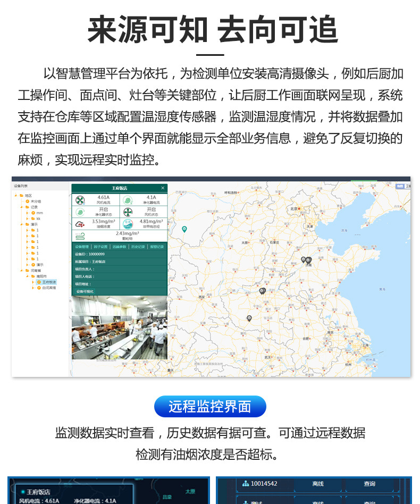Click 上海 label on the map
This screenshot has height=504, width=420.
coord(365,346)
